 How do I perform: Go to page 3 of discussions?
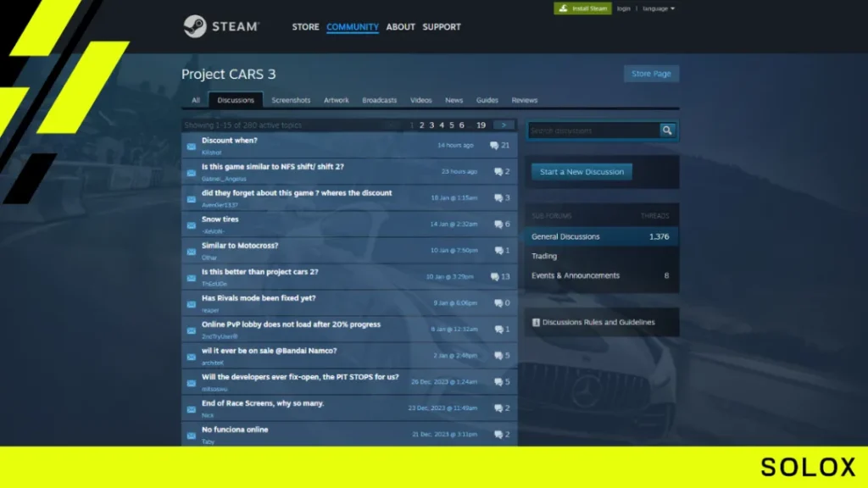431,125
